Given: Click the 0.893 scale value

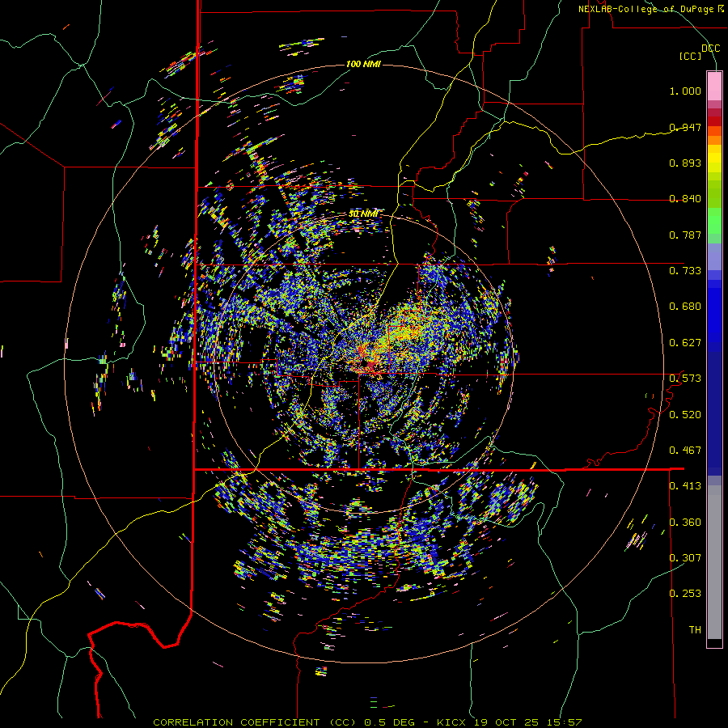Looking at the screenshot, I should (x=685, y=163).
